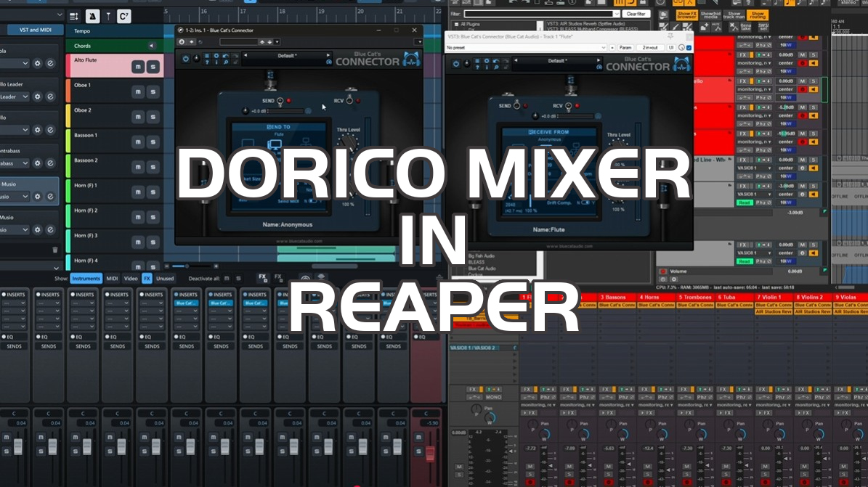
Task: Toggle the metronome icon in Dorico's track toolbar
Action: click(x=92, y=17)
